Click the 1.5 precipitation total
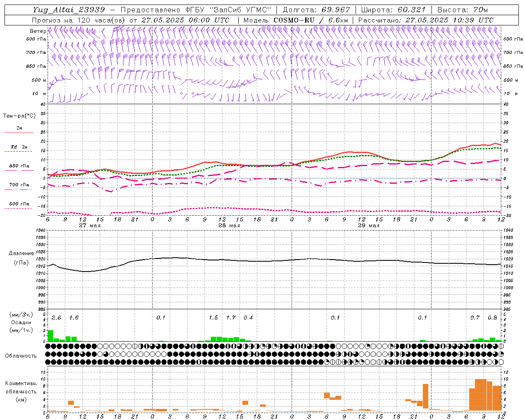Screen dimensions: 525x420 coord(213,318)
